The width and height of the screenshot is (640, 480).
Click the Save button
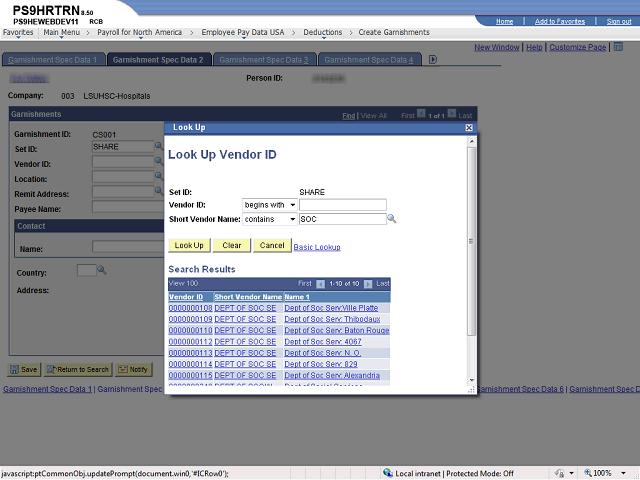(x=24, y=369)
